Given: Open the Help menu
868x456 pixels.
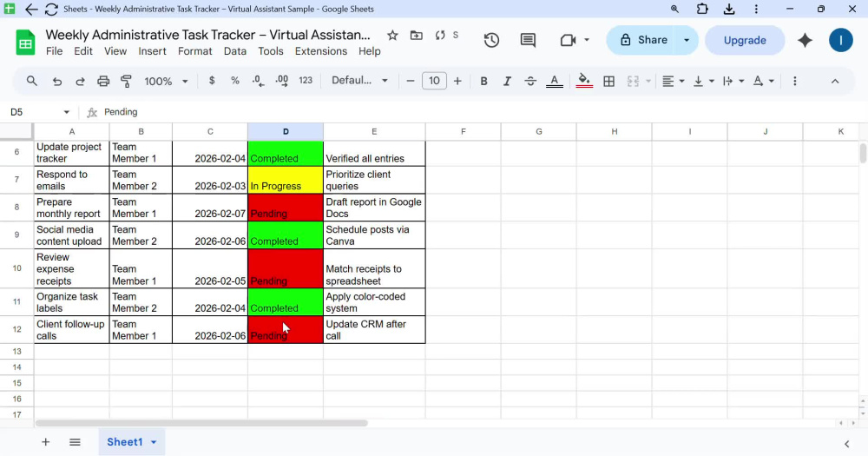Looking at the screenshot, I should (369, 51).
